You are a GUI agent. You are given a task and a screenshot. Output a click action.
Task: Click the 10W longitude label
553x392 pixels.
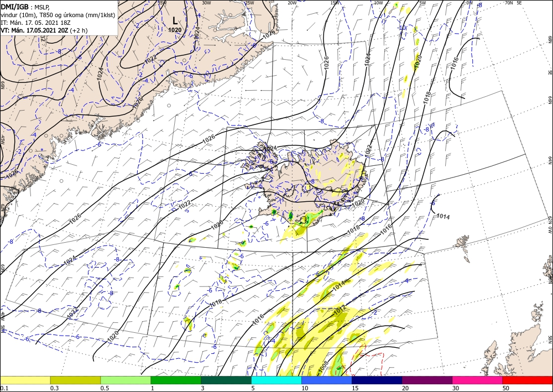pos(378,2)
